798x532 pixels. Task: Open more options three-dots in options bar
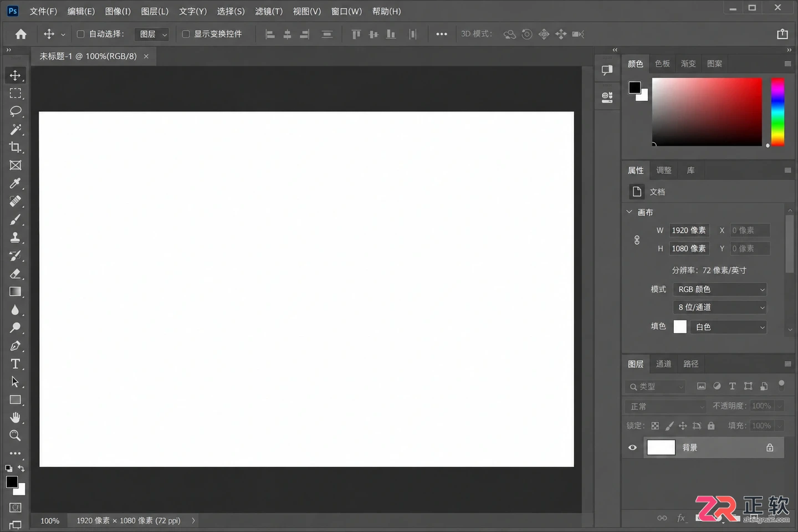[441, 34]
